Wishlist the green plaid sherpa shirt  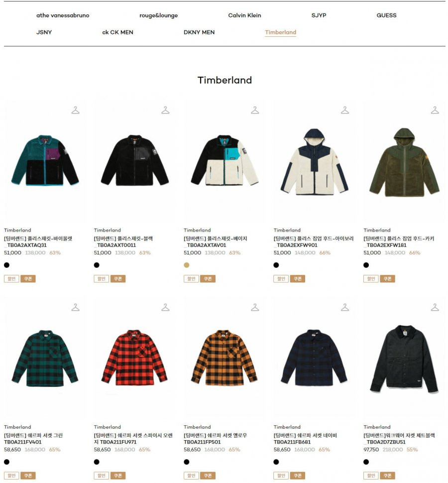76,307
